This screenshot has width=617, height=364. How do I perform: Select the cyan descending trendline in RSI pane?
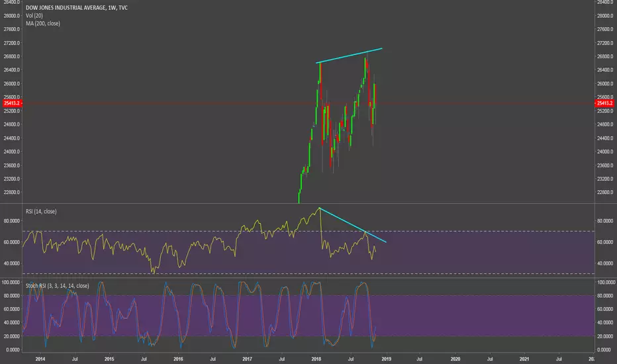pyautogui.click(x=353, y=225)
